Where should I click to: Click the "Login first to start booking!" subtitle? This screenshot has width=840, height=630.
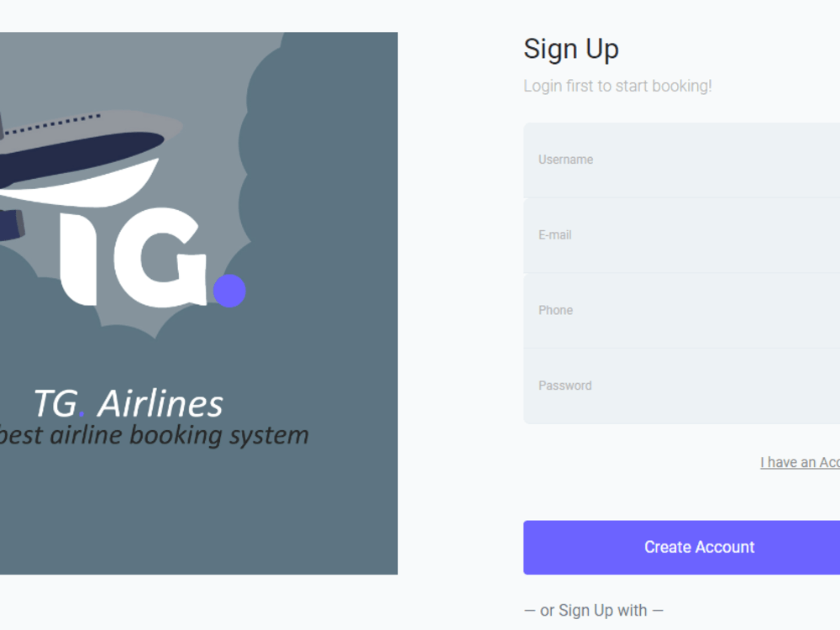(617, 85)
